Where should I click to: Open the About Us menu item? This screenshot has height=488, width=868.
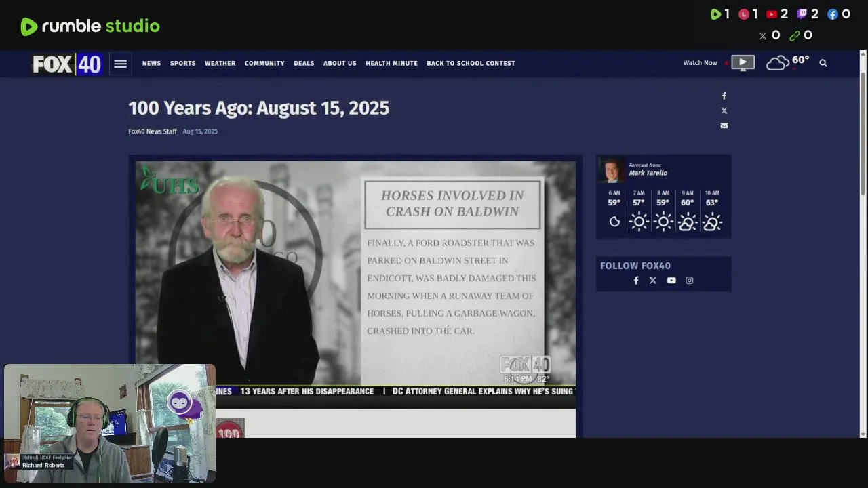[x=340, y=63]
